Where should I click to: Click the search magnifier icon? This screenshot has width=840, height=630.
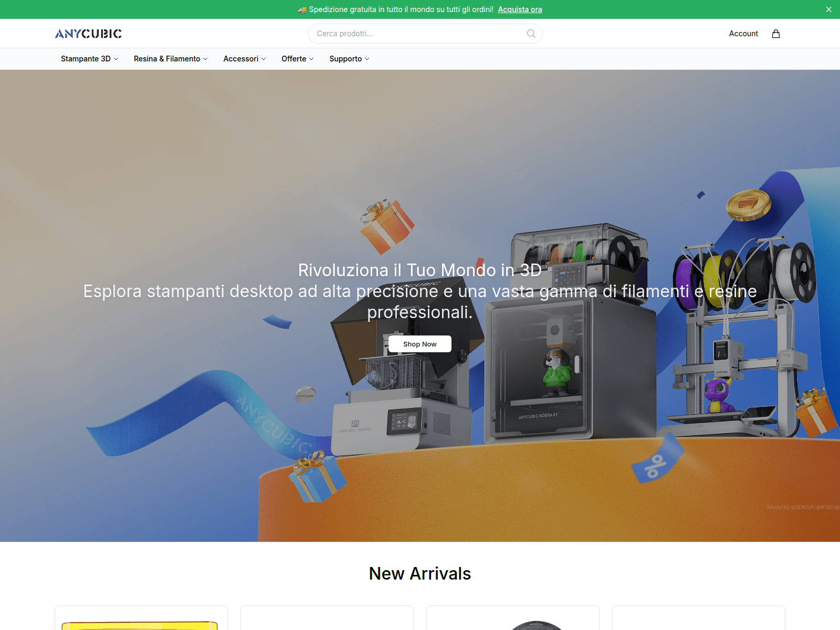click(x=531, y=34)
